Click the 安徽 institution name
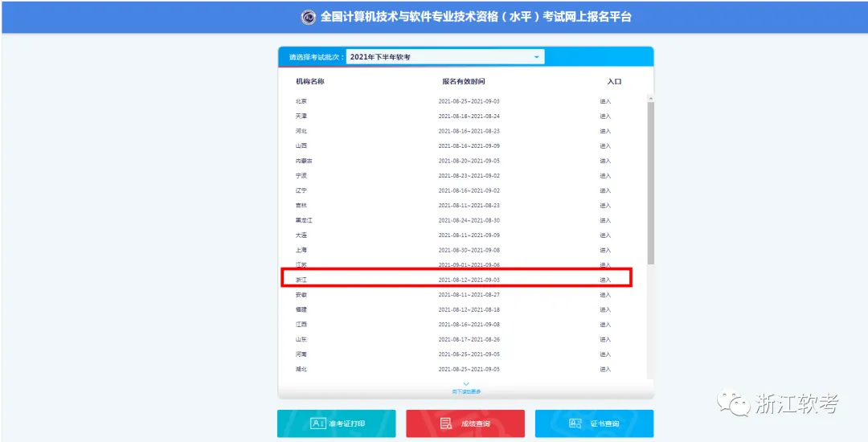Image resolution: width=868 pixels, height=442 pixels. (301, 295)
